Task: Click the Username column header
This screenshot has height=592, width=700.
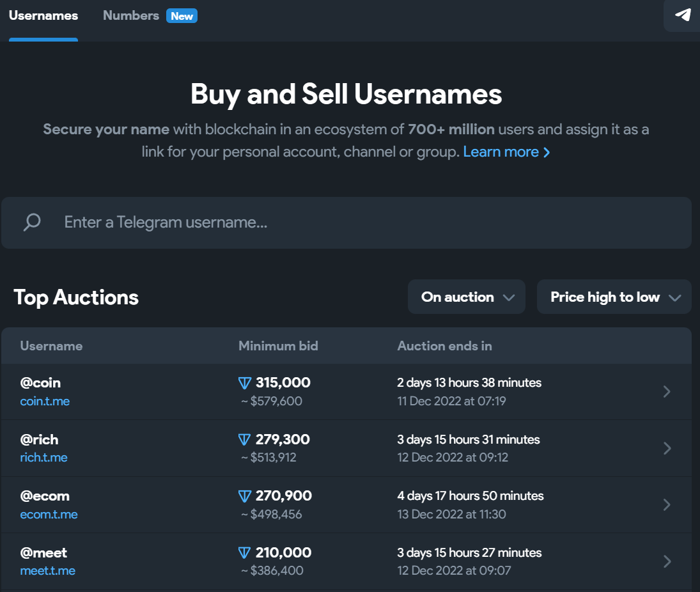Action: [51, 346]
